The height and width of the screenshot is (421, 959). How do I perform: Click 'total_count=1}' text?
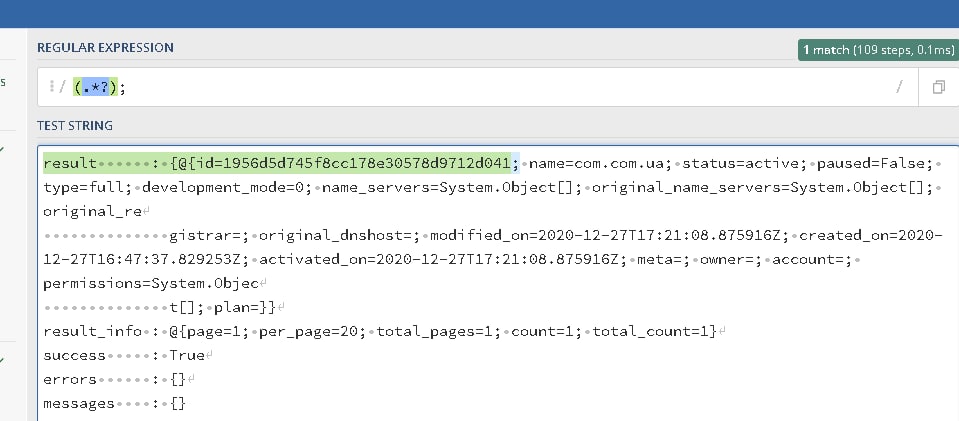point(654,332)
